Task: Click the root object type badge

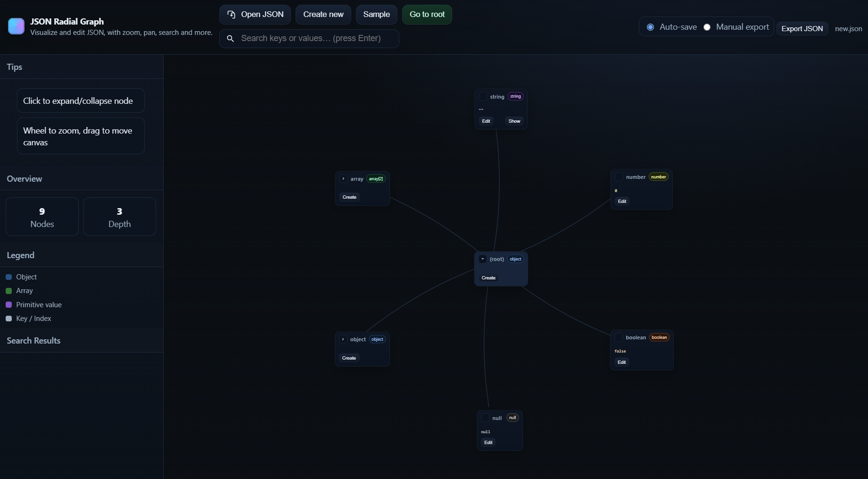Action: click(x=515, y=259)
